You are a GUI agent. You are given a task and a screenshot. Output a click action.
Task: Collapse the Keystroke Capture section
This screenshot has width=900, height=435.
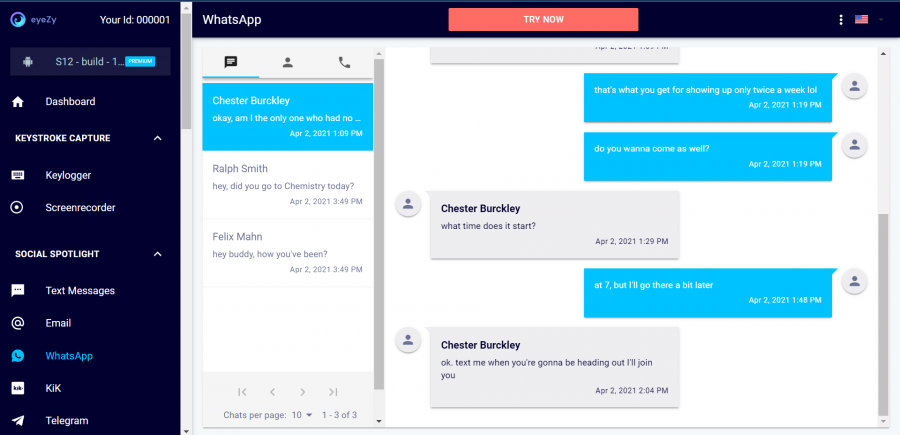(157, 138)
